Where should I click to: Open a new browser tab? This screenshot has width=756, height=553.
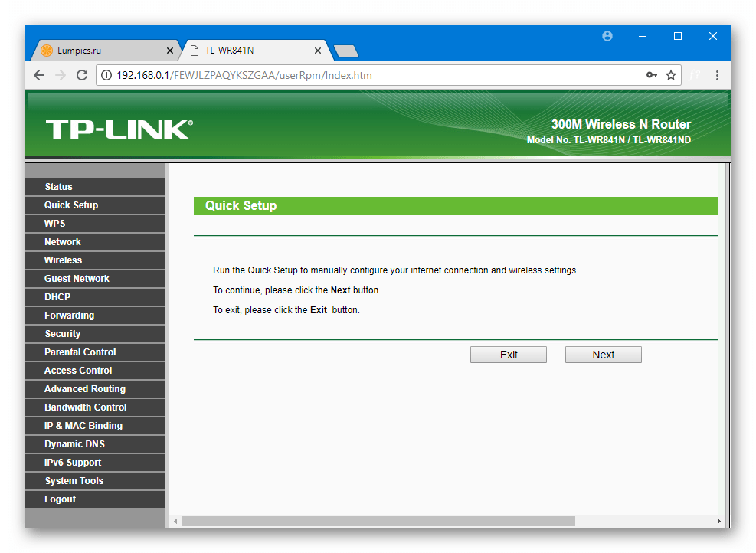pos(345,51)
